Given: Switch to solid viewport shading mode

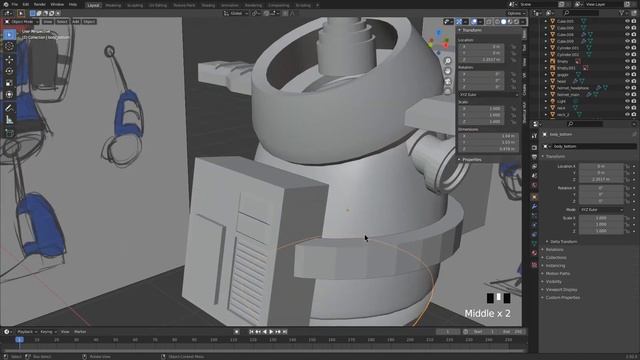Looking at the screenshot, I should pyautogui.click(x=504, y=22).
